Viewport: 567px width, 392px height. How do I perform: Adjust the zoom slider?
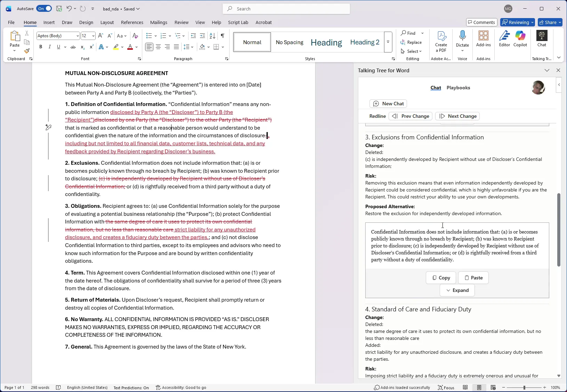coord(524,387)
